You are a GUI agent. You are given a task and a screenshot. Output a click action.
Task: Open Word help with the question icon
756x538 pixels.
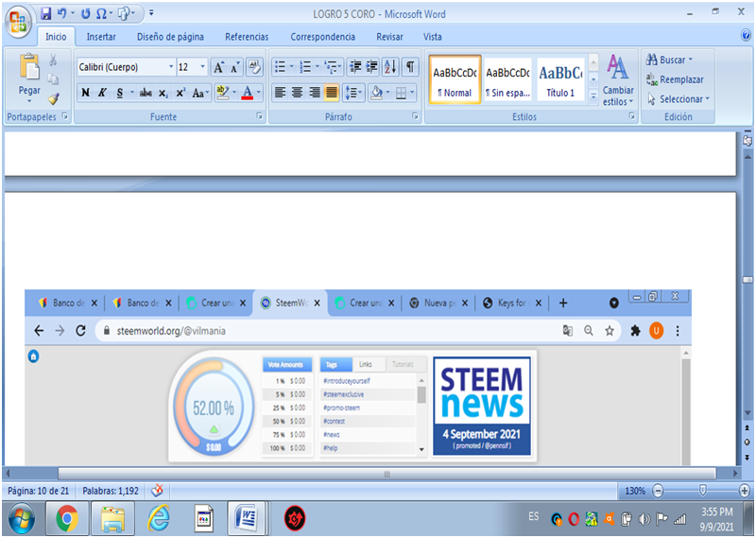point(746,35)
